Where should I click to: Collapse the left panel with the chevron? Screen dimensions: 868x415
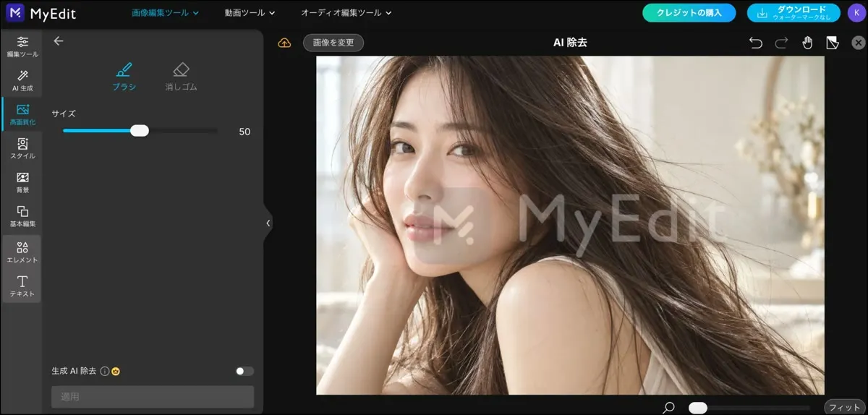point(268,223)
